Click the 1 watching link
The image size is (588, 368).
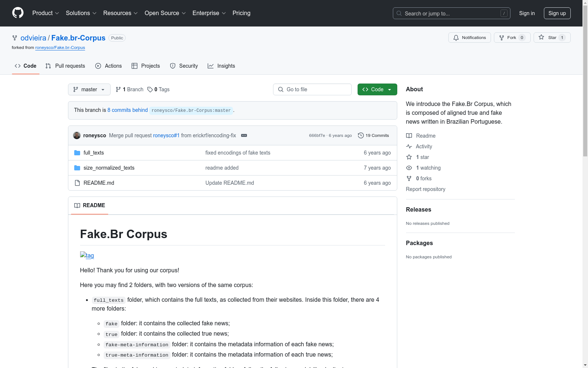[429, 168]
